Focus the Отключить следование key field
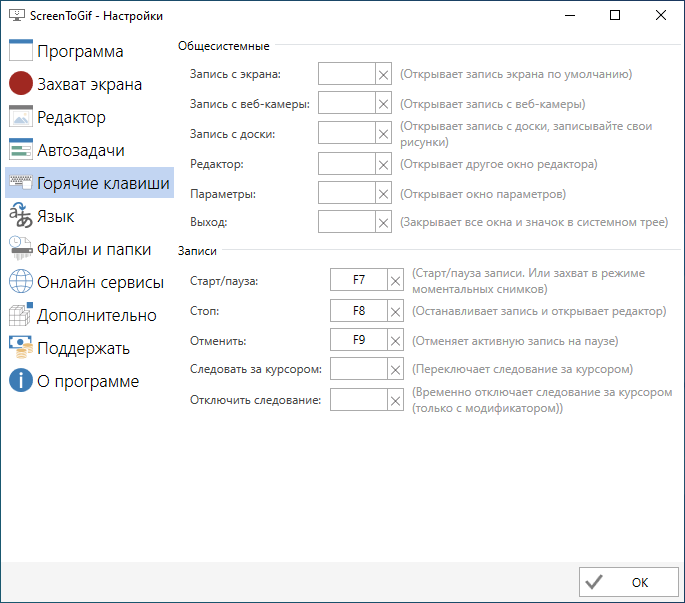The height and width of the screenshot is (603, 685). (359, 399)
